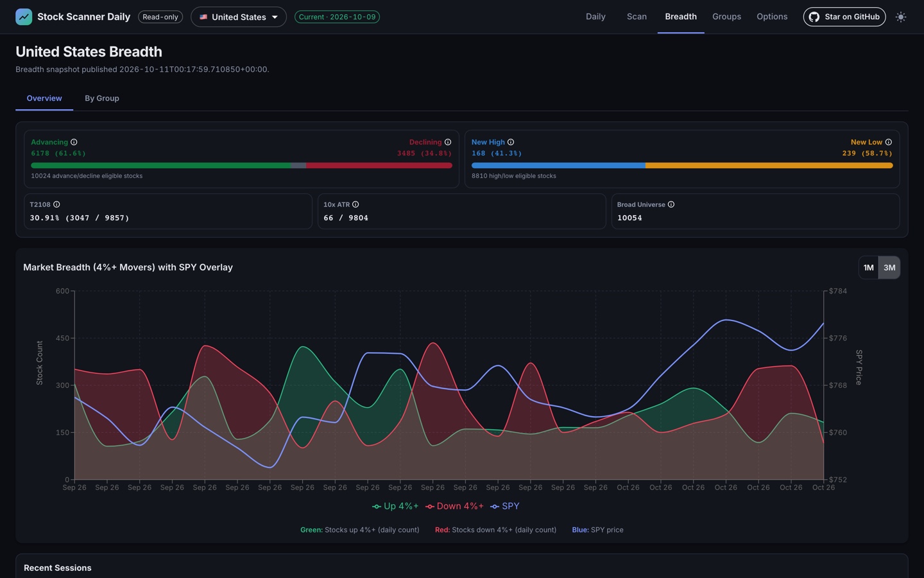Switch to the By Group sub-tab
This screenshot has width=924, height=578.
[102, 98]
